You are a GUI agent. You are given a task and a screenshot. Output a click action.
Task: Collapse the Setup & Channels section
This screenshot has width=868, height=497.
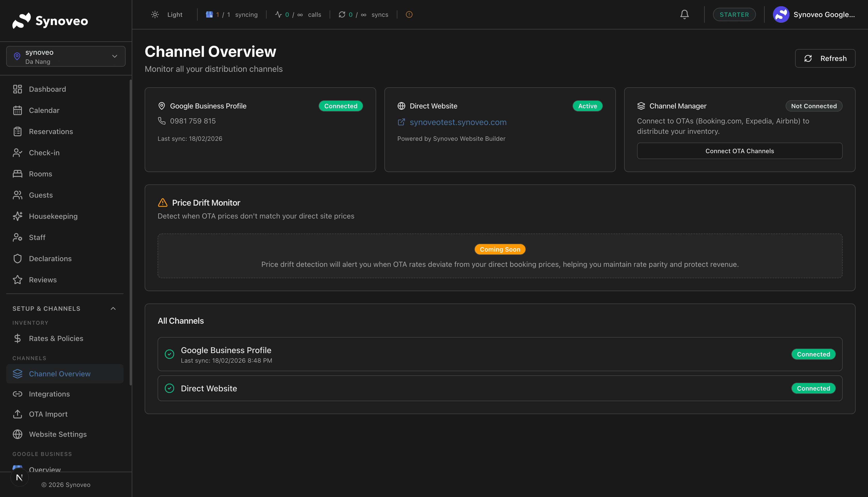coord(113,308)
